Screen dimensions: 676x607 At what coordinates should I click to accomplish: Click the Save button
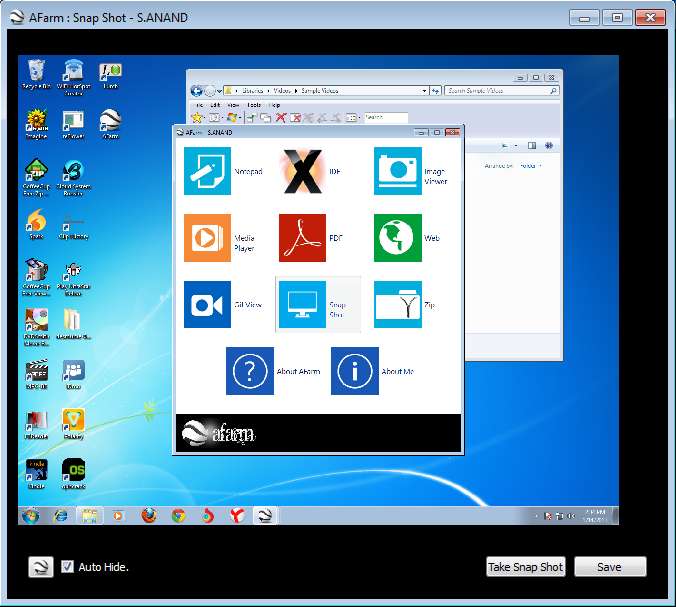[610, 566]
